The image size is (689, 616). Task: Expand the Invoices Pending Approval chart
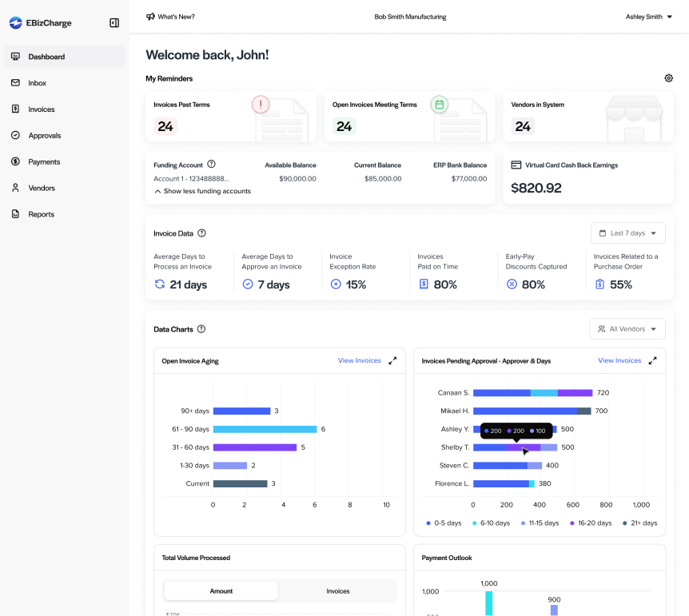click(x=652, y=360)
